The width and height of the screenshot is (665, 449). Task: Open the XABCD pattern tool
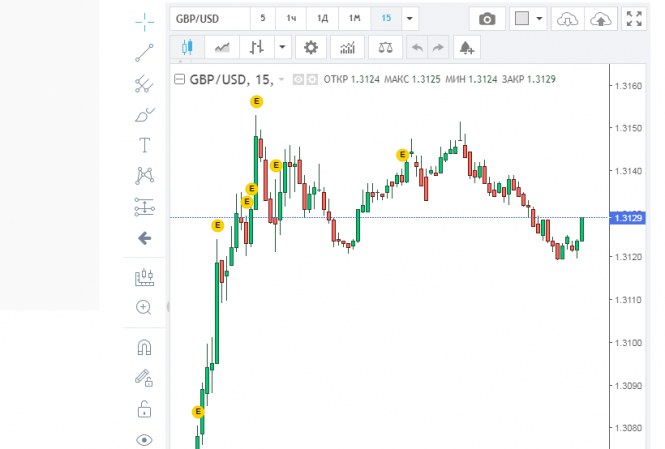click(x=144, y=176)
